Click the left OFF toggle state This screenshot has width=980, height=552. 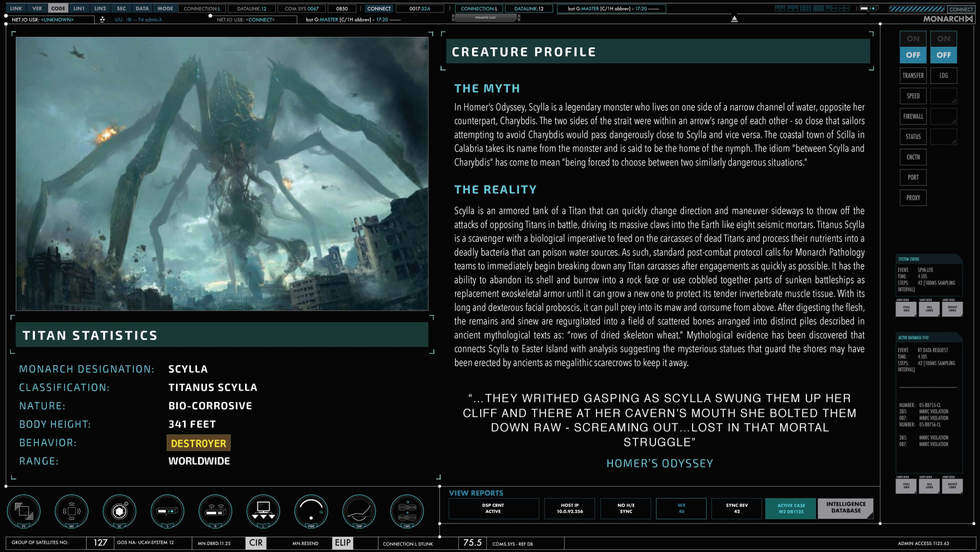[913, 55]
